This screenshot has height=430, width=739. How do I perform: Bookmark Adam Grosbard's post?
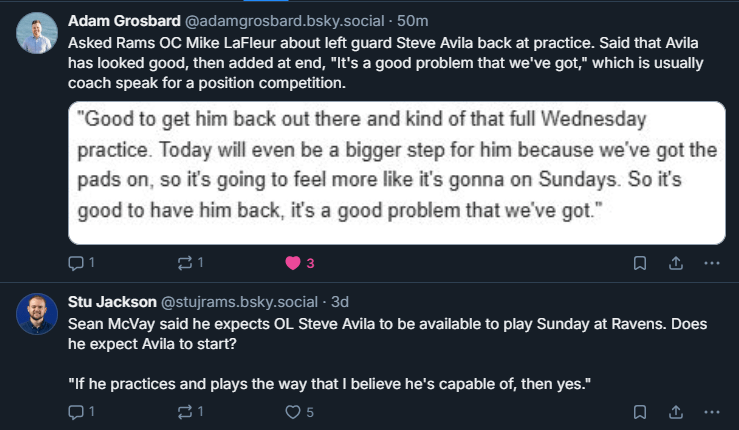pyautogui.click(x=640, y=263)
